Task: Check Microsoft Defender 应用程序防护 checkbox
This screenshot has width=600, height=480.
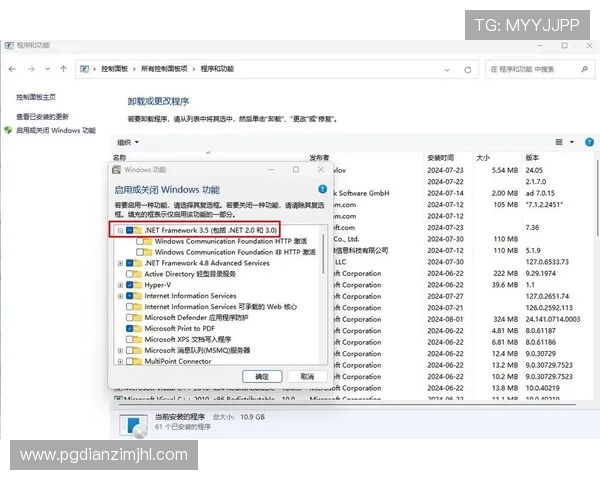Action: [x=129, y=318]
